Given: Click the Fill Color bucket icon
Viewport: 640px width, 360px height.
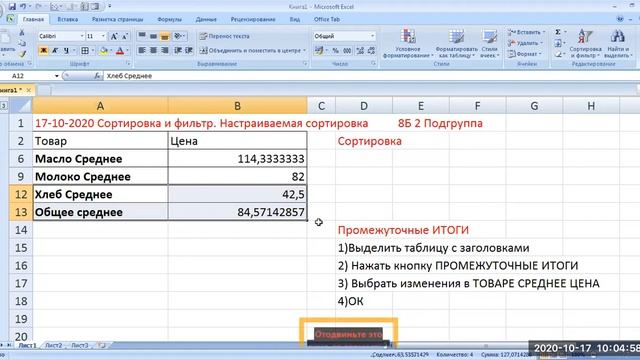Looking at the screenshot, I should [104, 51].
